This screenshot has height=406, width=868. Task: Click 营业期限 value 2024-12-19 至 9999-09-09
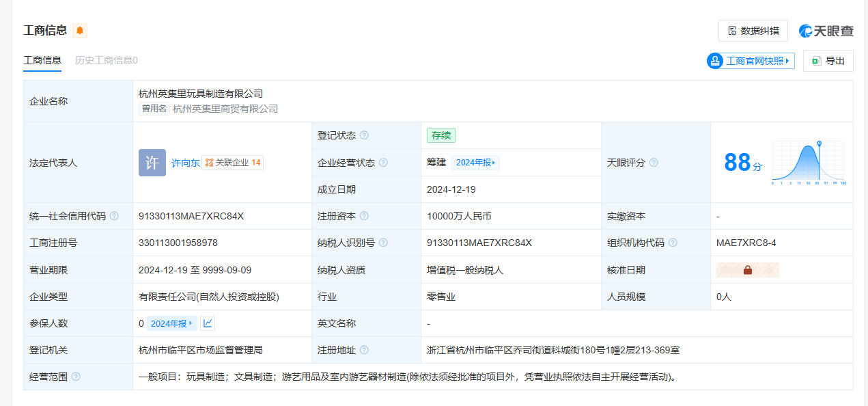(195, 270)
